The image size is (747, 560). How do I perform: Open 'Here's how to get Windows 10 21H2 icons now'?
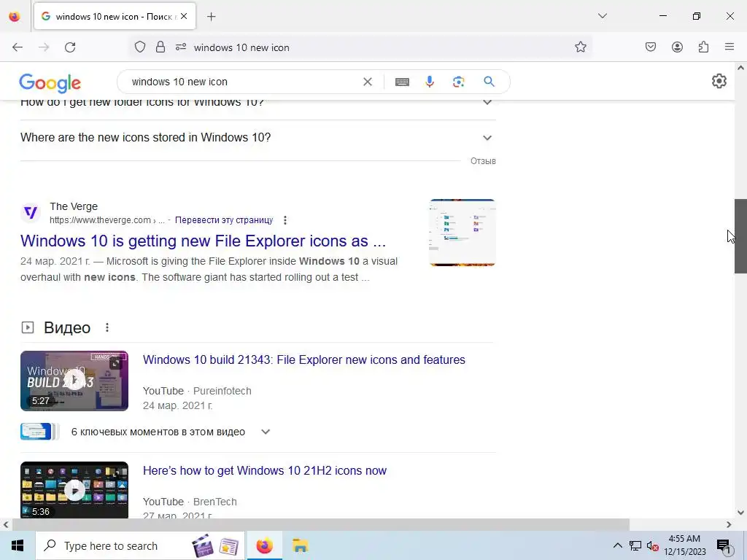tap(264, 471)
